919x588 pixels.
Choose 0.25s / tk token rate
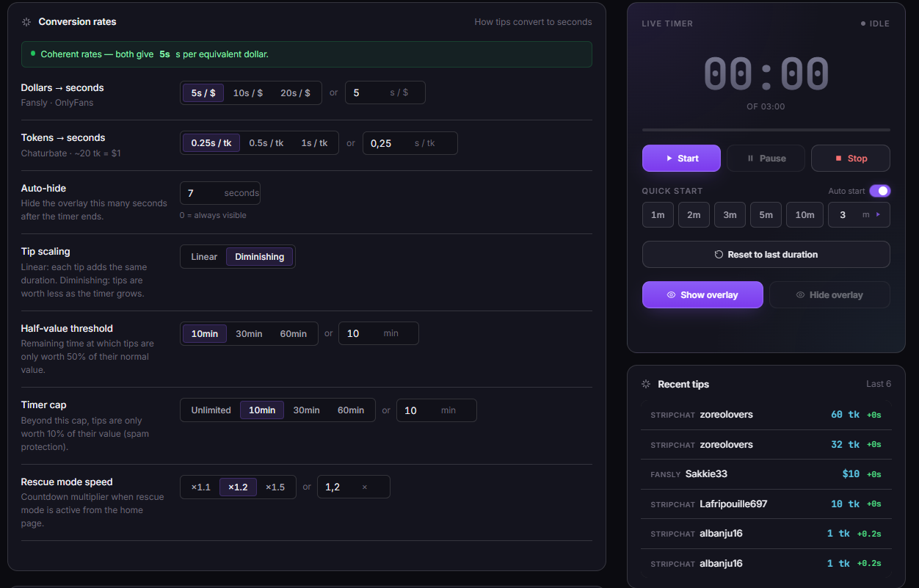click(x=211, y=143)
